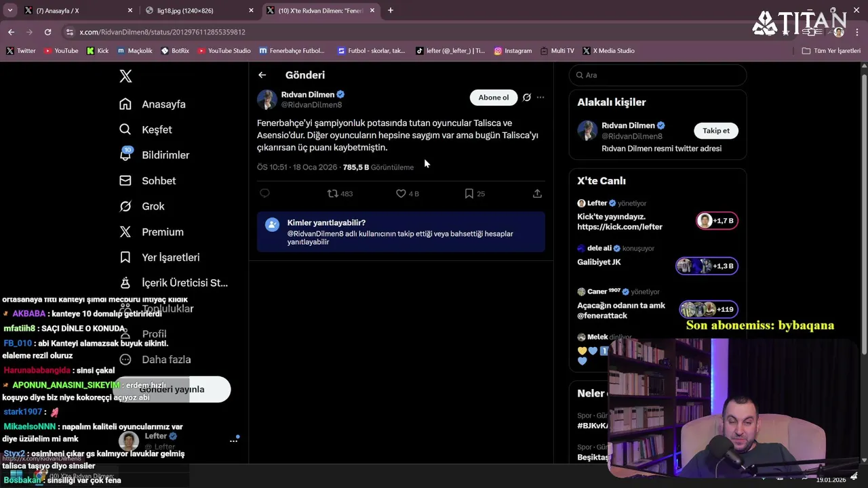Viewport: 868px width, 488px height.
Task: Click the browser back button
Action: pyautogui.click(x=11, y=32)
